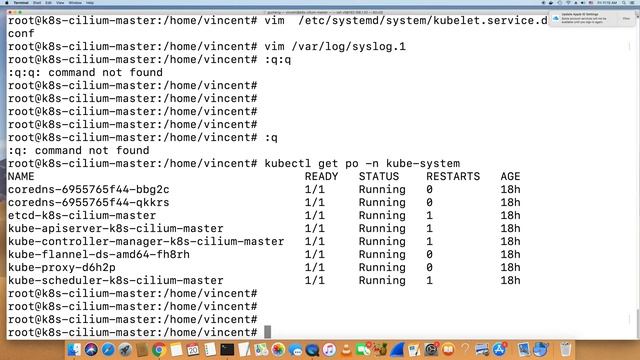Image resolution: width=640 pixels, height=360 pixels.
Task: Click pod name coredns-6955765f44-qkkrs
Action: (x=89, y=202)
